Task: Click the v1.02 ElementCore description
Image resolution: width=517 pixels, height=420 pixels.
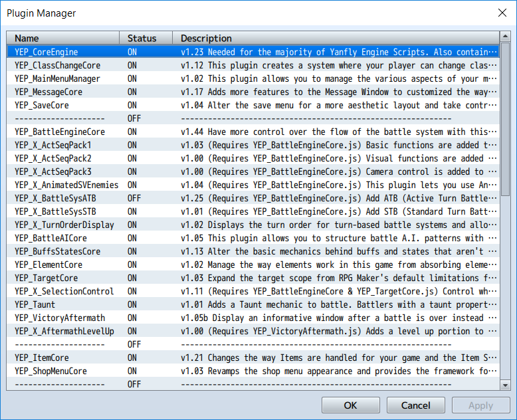Action: [x=339, y=264]
